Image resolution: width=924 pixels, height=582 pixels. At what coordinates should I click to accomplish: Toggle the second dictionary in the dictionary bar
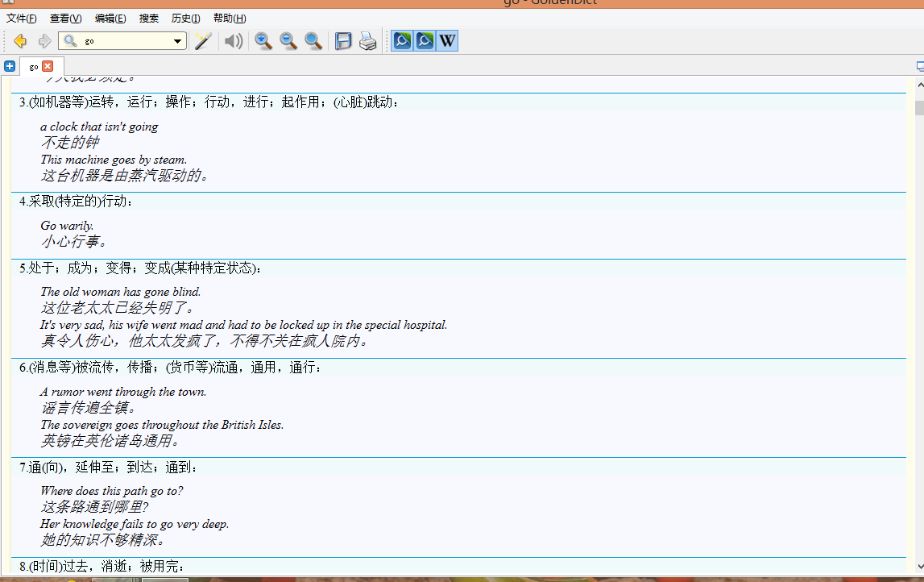pos(425,41)
